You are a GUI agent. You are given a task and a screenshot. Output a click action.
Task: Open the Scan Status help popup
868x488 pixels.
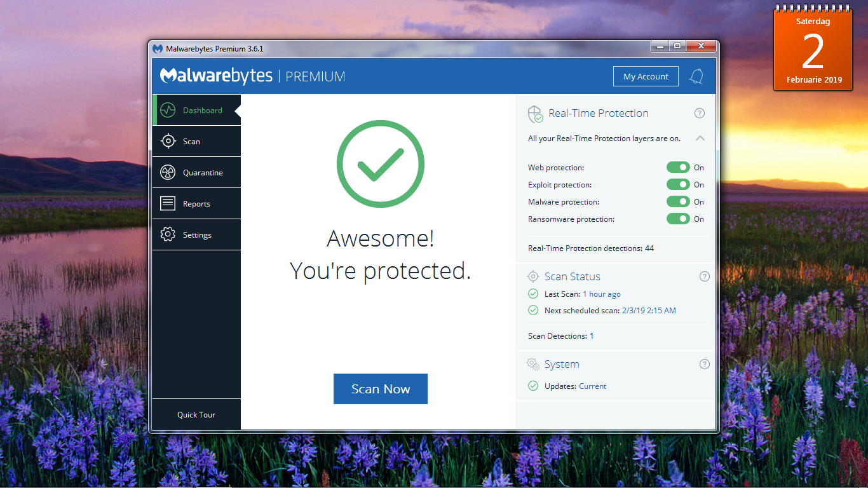click(704, 276)
